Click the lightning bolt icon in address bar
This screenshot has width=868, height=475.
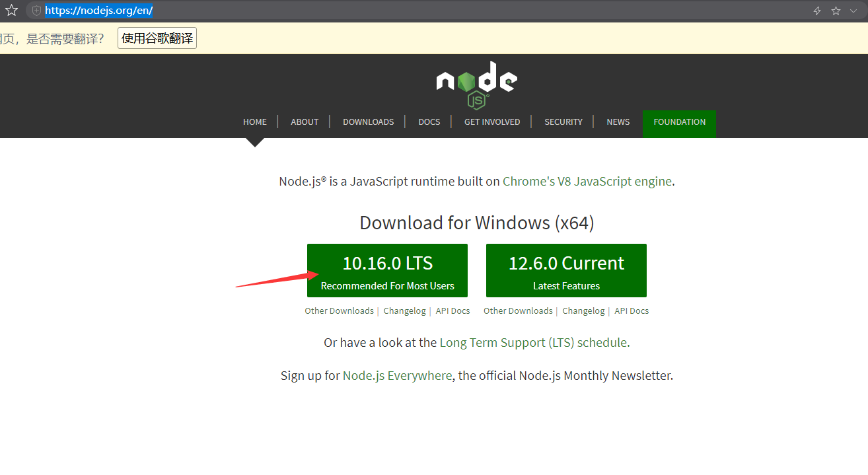(817, 11)
